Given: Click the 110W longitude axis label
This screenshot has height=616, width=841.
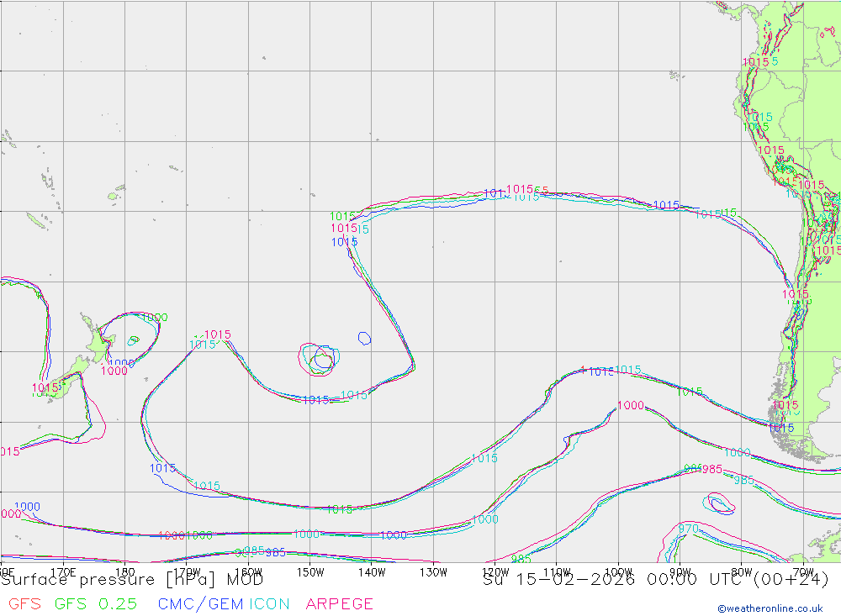Looking at the screenshot, I should click(556, 572).
